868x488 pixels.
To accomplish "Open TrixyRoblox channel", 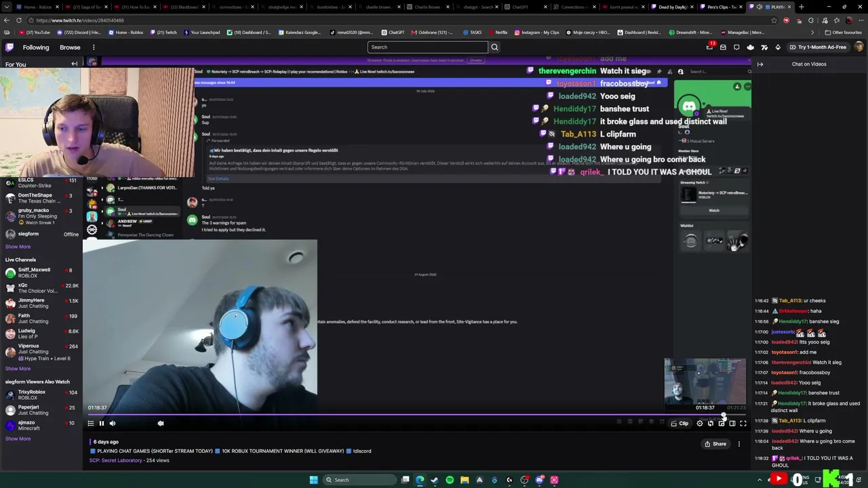I will [41, 394].
